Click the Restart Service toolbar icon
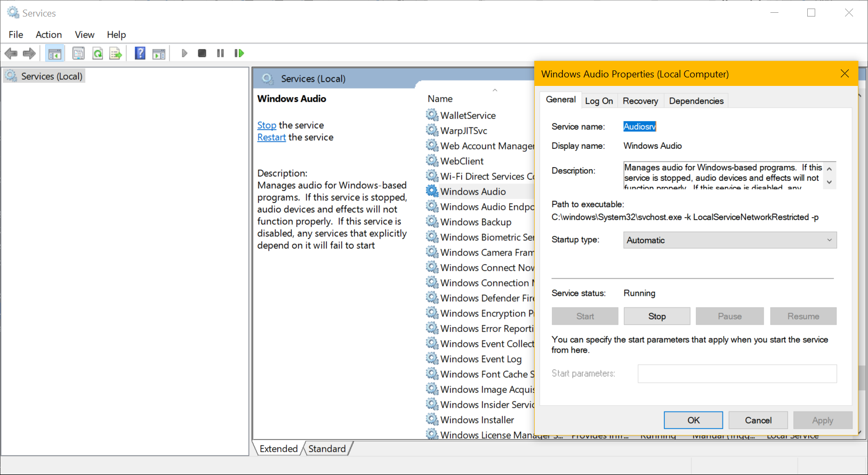 pyautogui.click(x=239, y=53)
